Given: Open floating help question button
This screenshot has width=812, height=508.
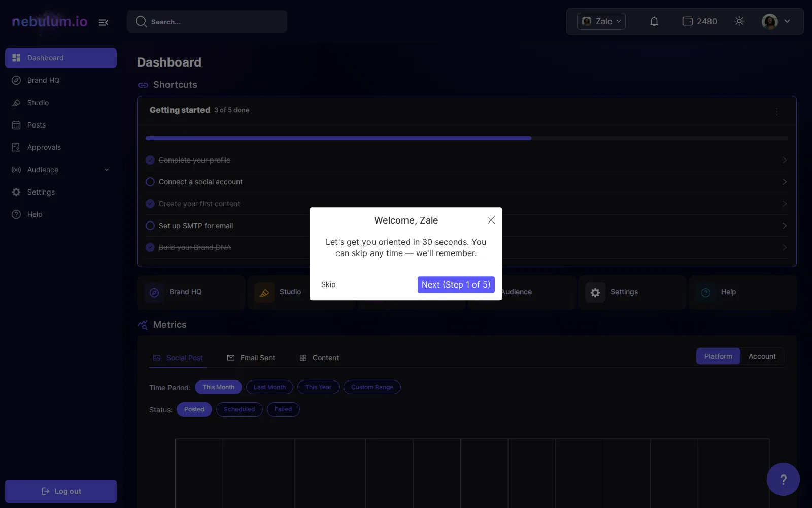Looking at the screenshot, I should 783,479.
